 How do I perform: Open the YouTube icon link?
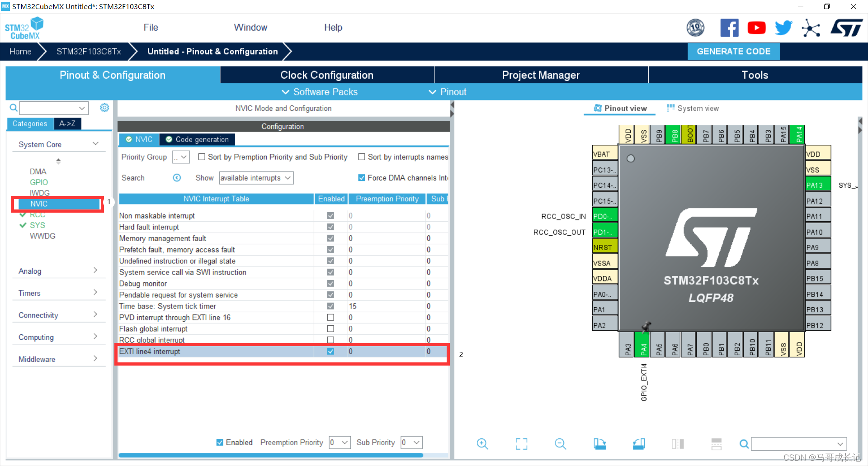[x=756, y=28]
